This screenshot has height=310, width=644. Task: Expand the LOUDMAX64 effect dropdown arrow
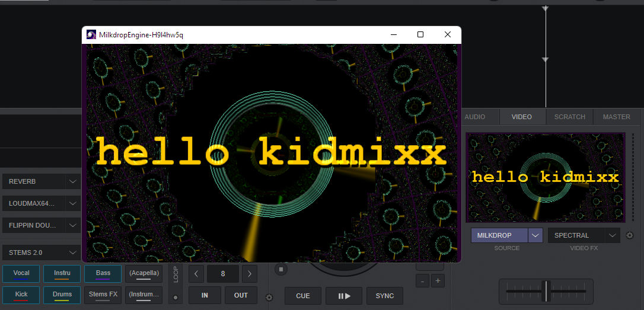click(x=73, y=203)
